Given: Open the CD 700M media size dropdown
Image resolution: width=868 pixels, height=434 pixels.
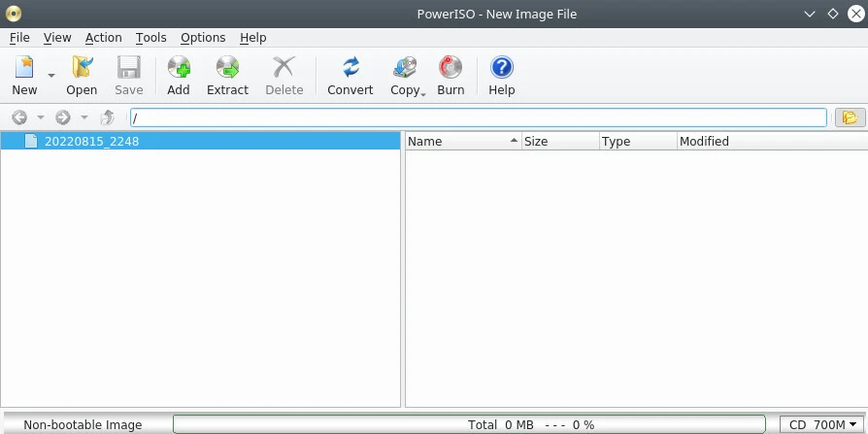Looking at the screenshot, I should [818, 424].
